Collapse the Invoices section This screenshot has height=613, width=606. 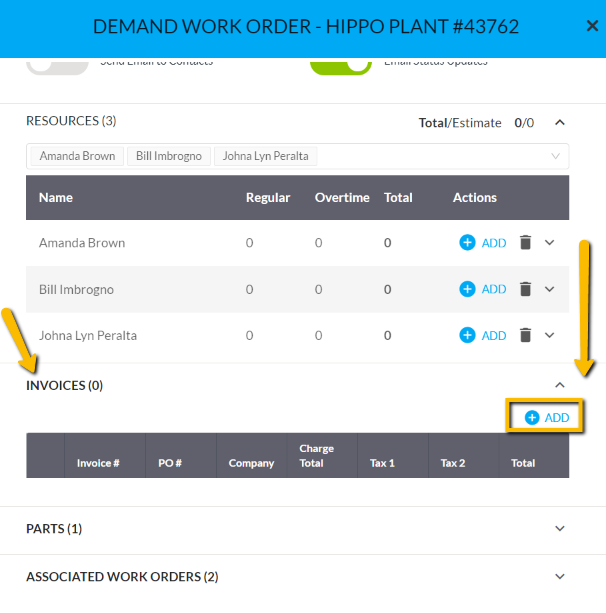tap(560, 385)
